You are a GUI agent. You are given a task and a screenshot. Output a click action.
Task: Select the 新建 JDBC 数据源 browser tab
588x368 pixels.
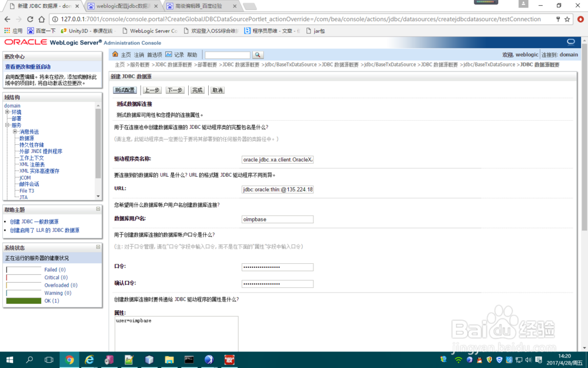(x=44, y=6)
